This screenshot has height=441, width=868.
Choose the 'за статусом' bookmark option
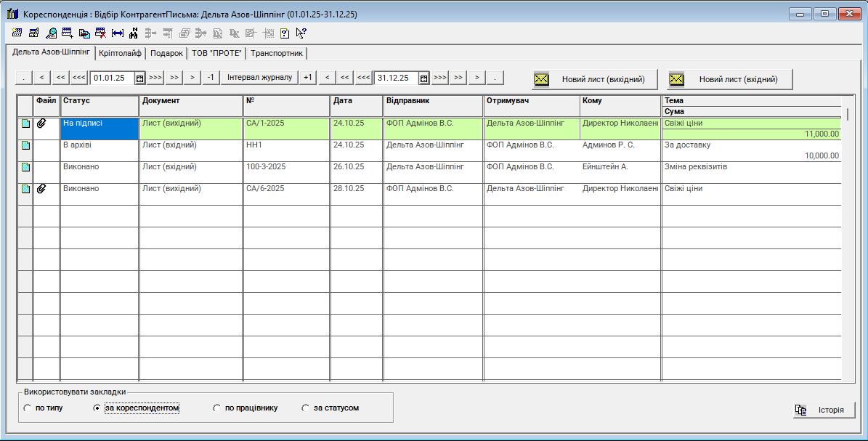pyautogui.click(x=305, y=408)
